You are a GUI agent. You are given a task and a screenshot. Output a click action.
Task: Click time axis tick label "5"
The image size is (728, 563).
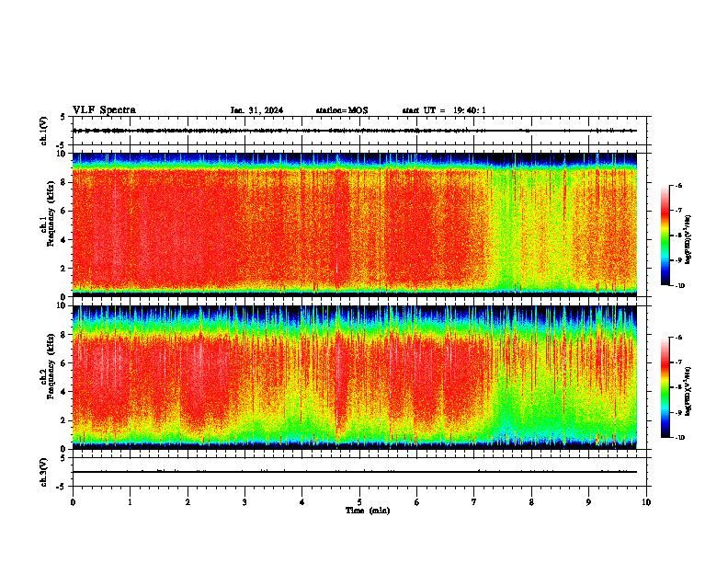click(359, 502)
